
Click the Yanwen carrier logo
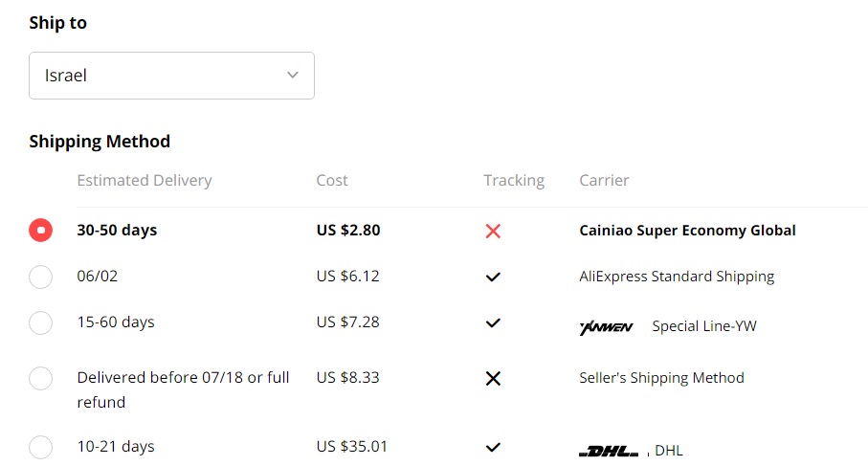606,327
